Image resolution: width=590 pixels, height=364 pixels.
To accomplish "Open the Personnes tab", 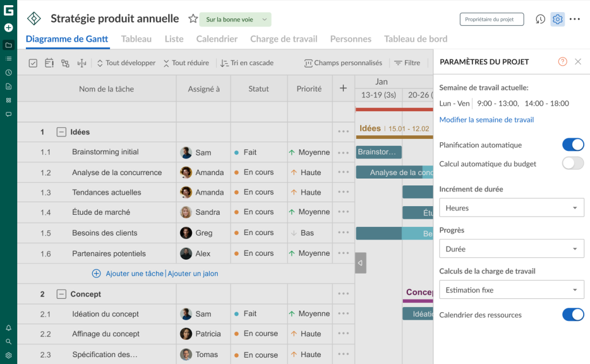I will (351, 39).
